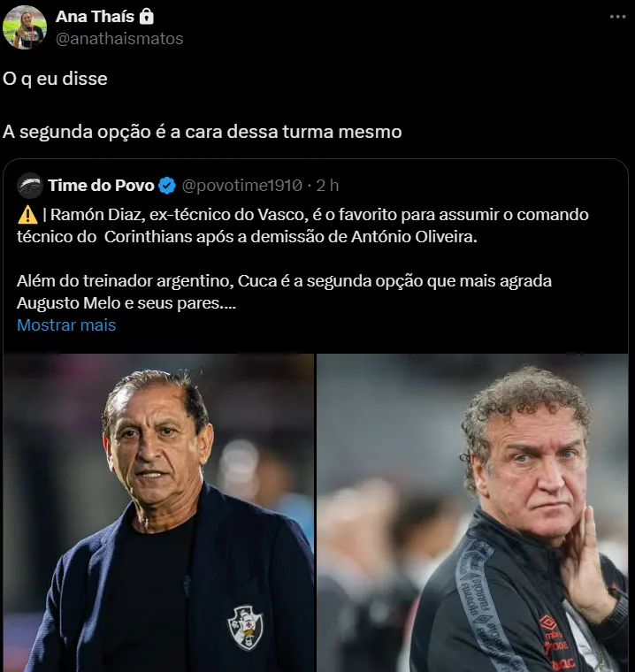Click Ana Thaís's profile avatar

[x=24, y=27]
